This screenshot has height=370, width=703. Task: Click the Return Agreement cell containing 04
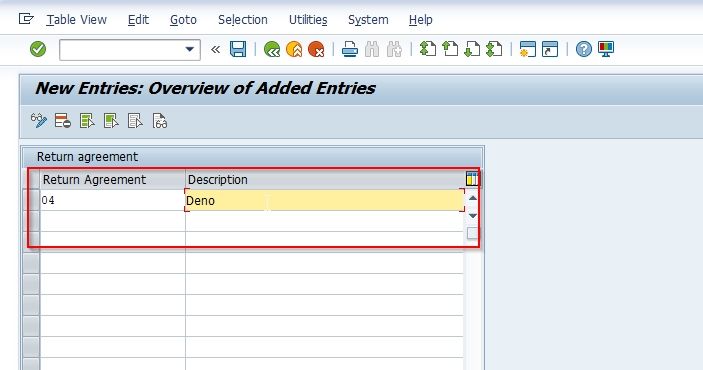[x=113, y=200]
